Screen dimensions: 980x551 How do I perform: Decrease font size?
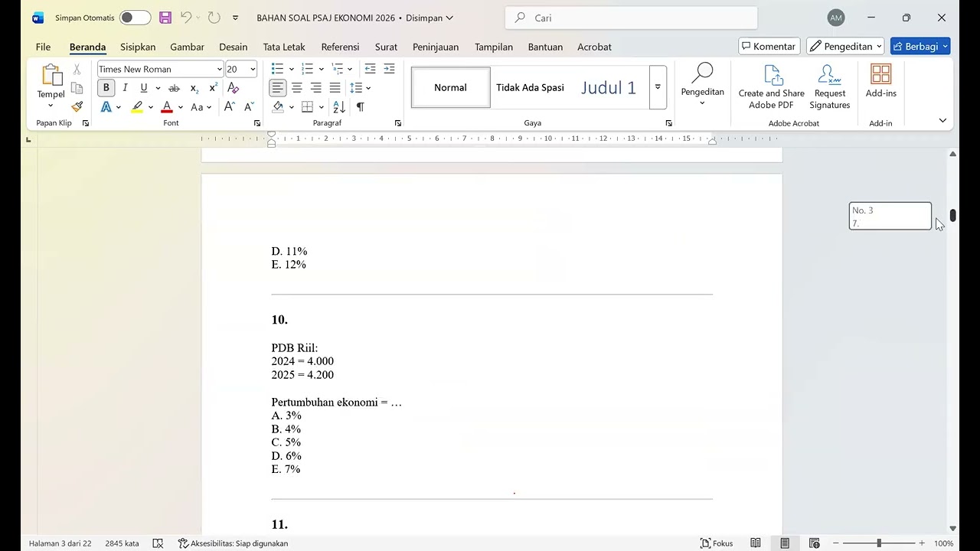point(249,107)
